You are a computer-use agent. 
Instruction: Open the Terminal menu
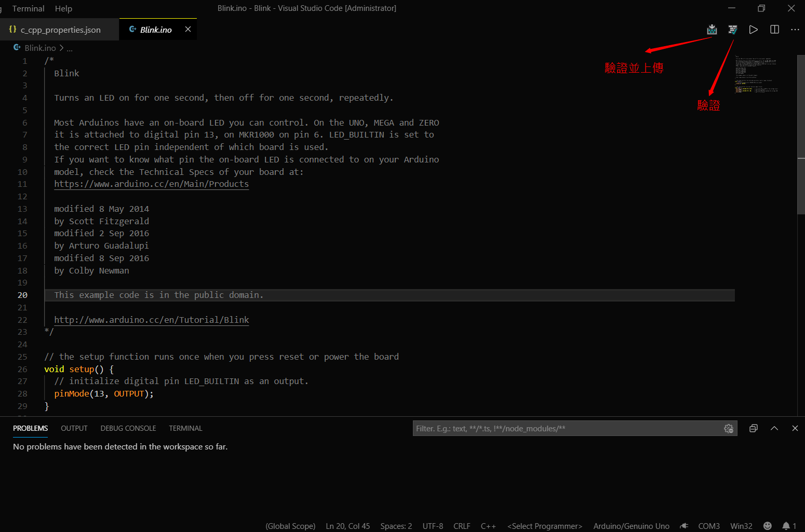[28, 8]
